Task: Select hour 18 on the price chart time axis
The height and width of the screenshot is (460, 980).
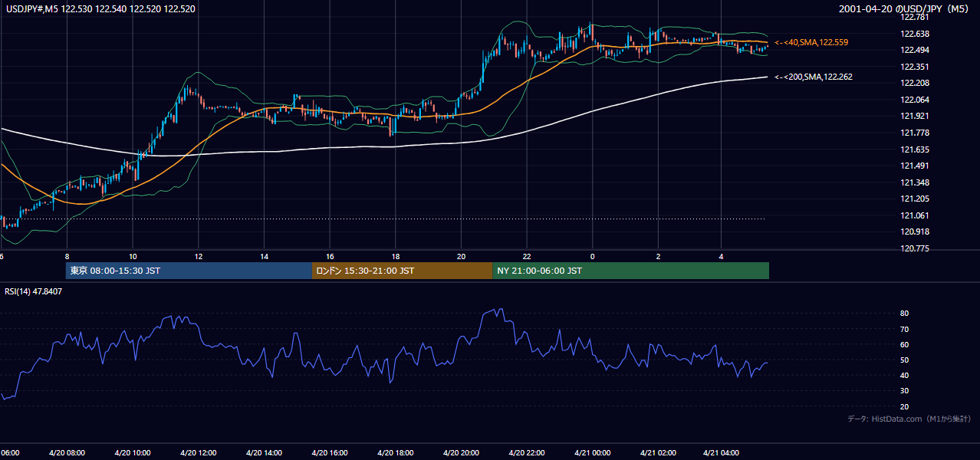Action: tap(395, 256)
